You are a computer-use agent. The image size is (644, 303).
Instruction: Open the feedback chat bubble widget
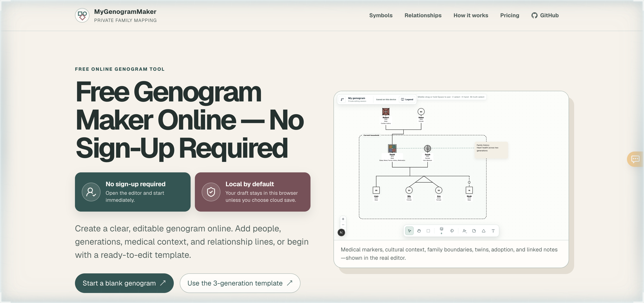pos(635,159)
